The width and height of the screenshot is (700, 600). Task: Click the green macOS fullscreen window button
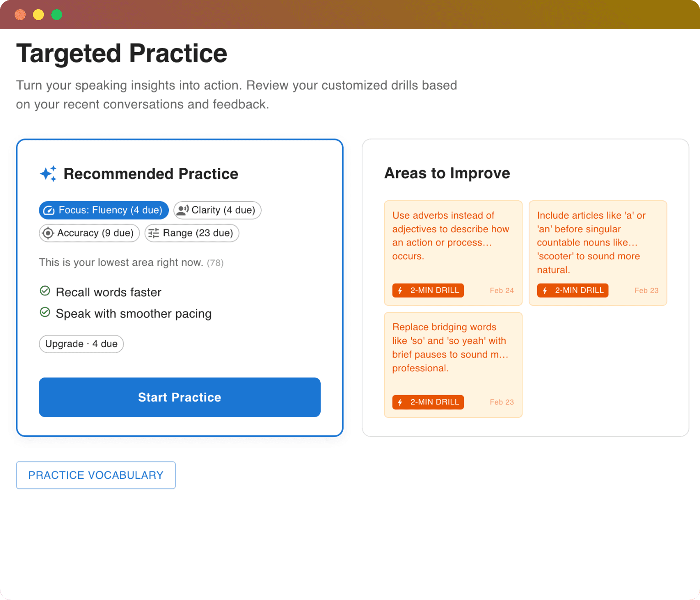[57, 15]
